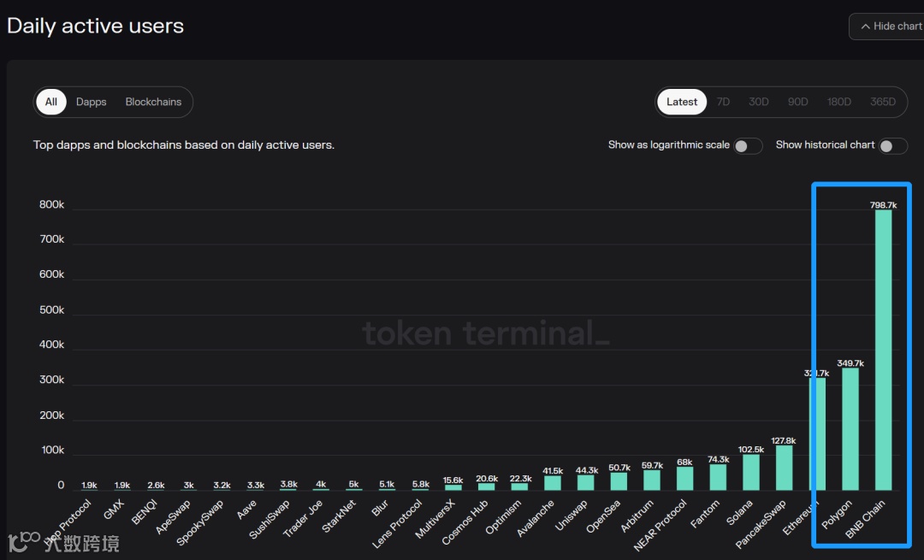924x560 pixels.
Task: Select the OpenSea 50.7k bar
Action: (619, 481)
